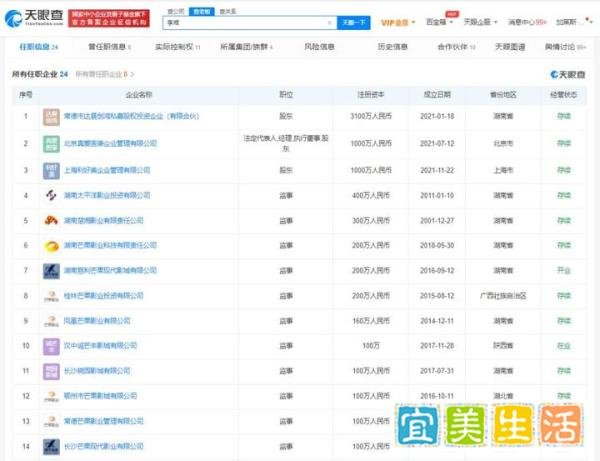Open the dark blue logo of row 14
The width and height of the screenshot is (600, 461).
coord(51,446)
